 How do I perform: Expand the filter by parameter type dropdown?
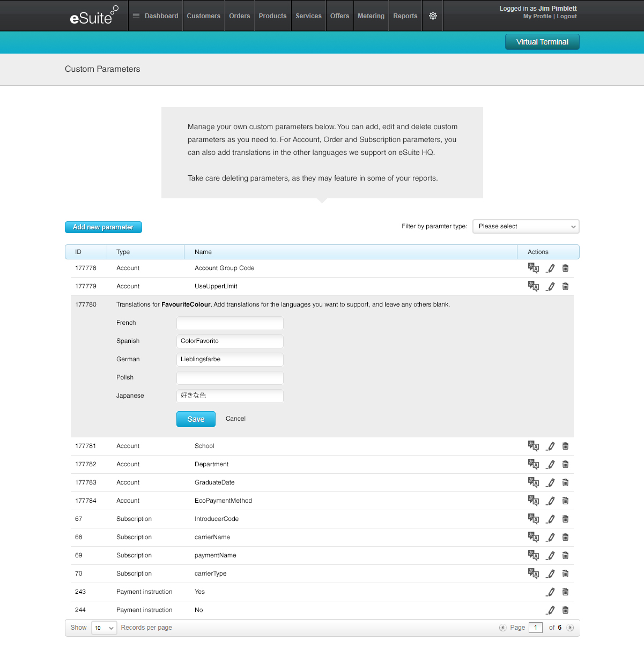coord(525,226)
